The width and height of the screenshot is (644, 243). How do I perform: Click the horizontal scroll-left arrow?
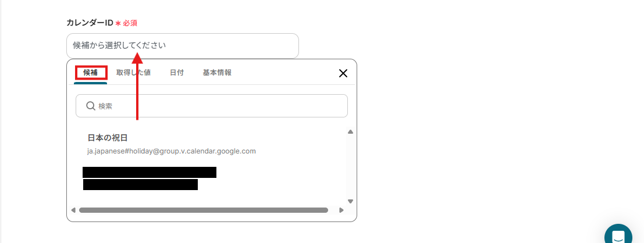click(x=73, y=210)
